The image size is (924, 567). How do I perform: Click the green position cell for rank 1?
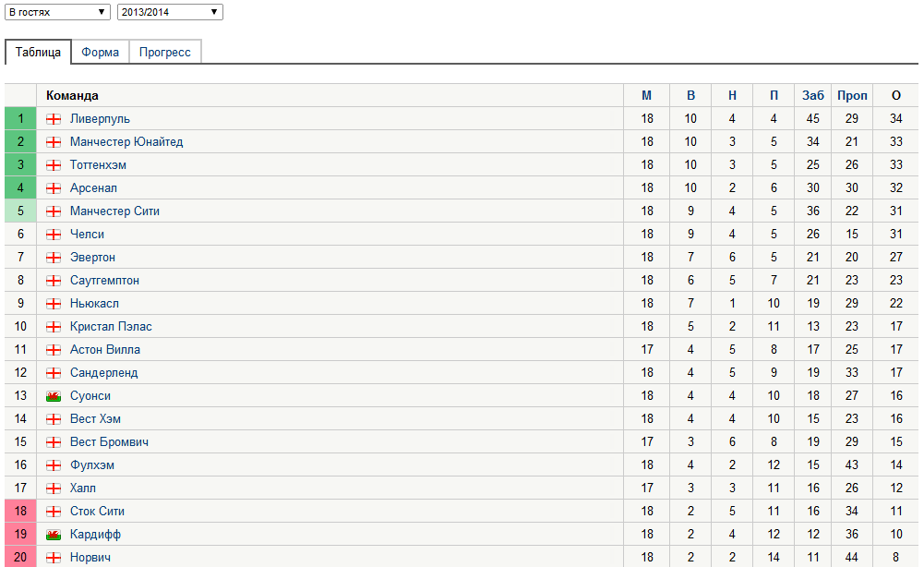19,118
